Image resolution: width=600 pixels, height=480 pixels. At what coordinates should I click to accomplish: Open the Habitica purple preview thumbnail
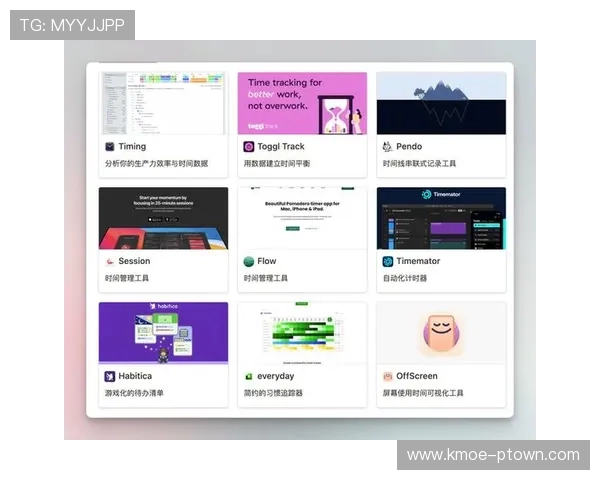pos(163,333)
